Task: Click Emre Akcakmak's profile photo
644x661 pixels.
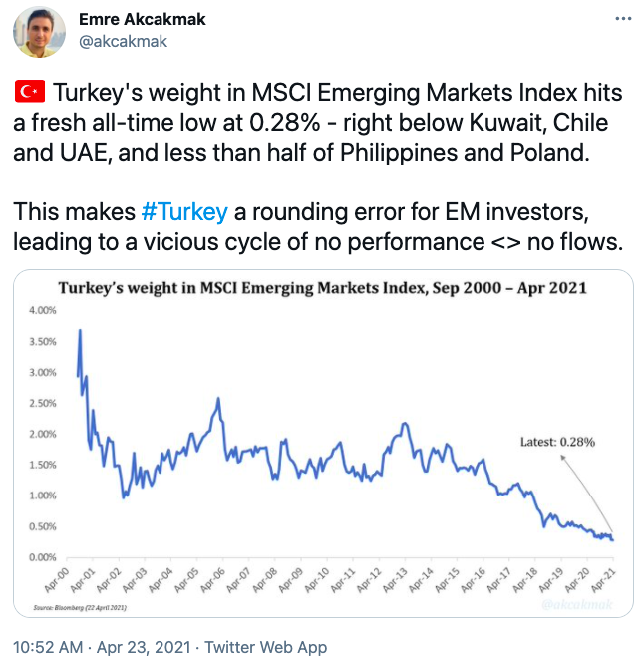Action: tap(39, 31)
